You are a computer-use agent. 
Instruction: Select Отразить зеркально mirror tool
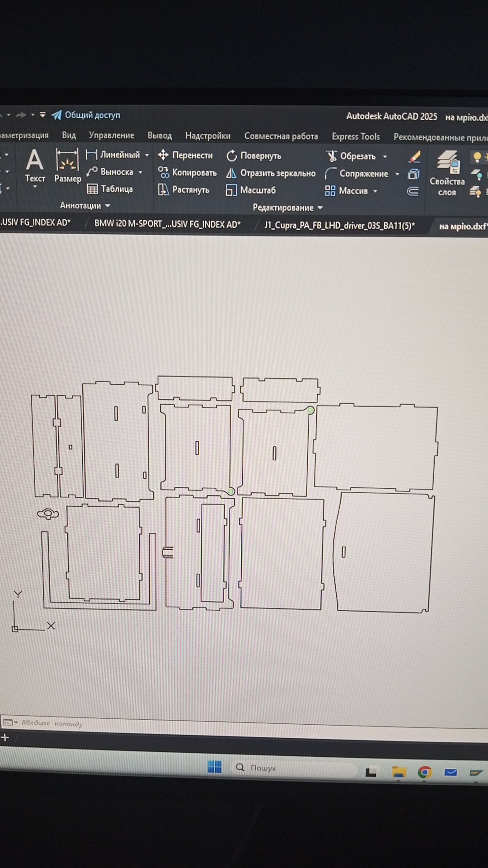271,173
